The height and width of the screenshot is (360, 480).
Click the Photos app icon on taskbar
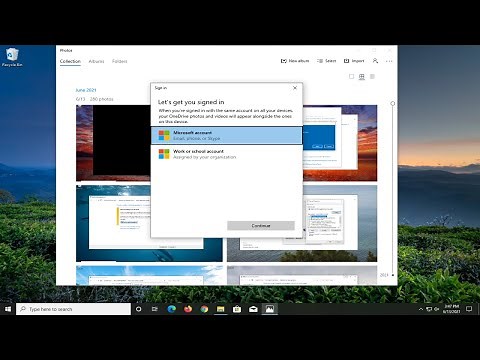[270, 309]
